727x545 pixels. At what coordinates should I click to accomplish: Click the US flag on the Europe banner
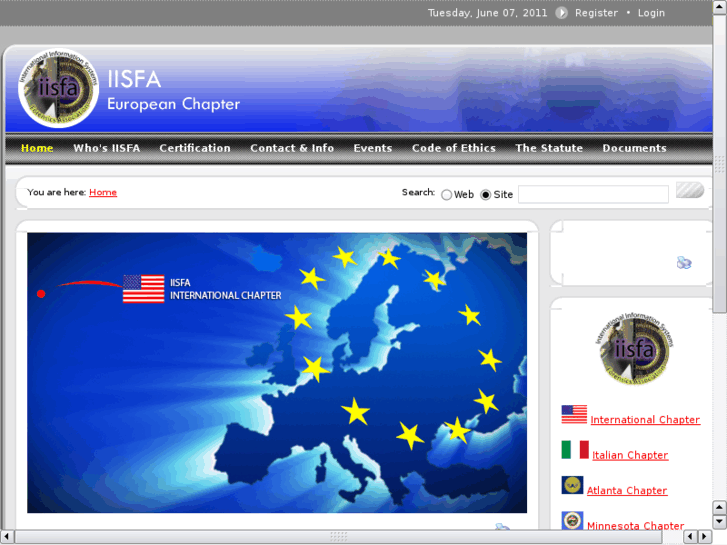point(143,289)
